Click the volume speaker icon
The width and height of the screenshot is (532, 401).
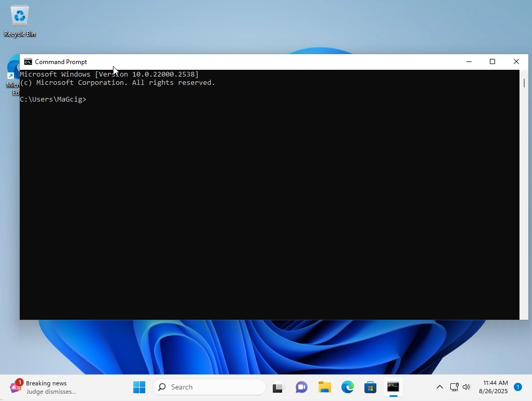(466, 387)
